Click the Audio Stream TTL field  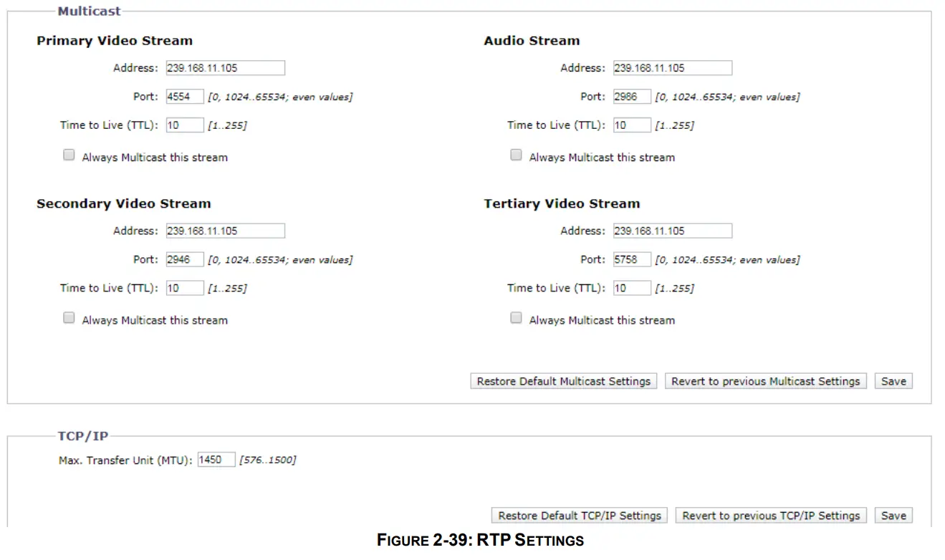tap(630, 124)
